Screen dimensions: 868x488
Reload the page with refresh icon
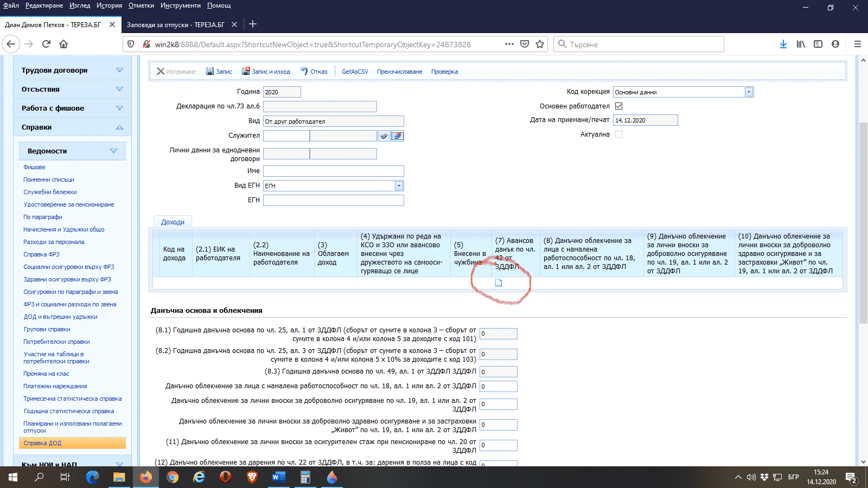point(46,44)
